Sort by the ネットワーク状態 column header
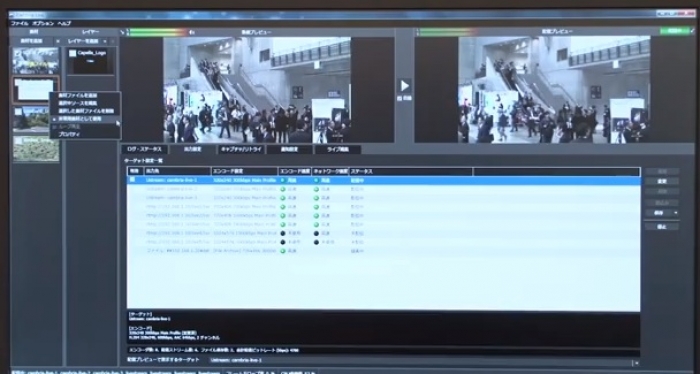 [330, 171]
